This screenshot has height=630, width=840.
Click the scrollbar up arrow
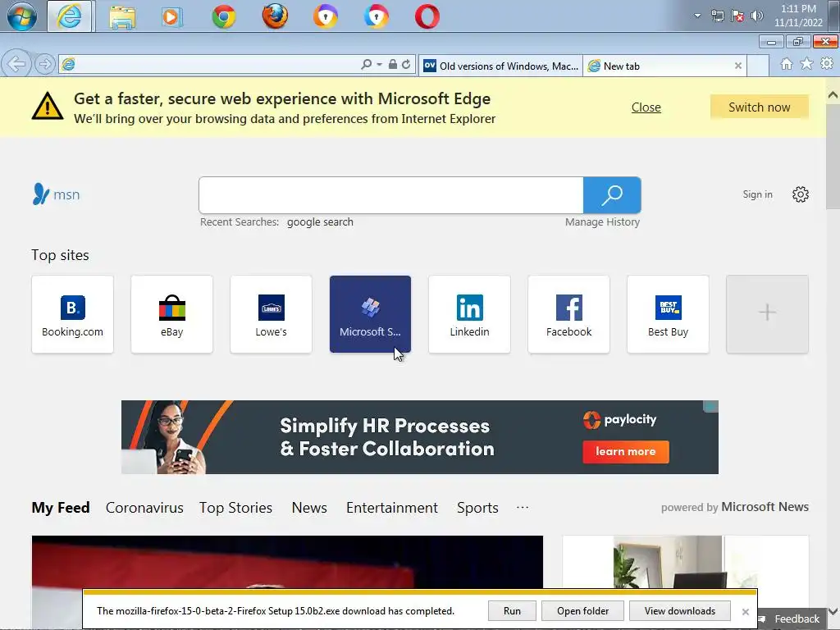coord(833,95)
